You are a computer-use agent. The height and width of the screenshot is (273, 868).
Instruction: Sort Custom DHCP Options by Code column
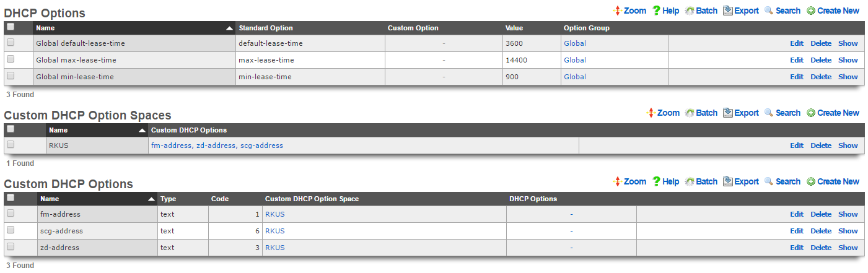(x=220, y=199)
